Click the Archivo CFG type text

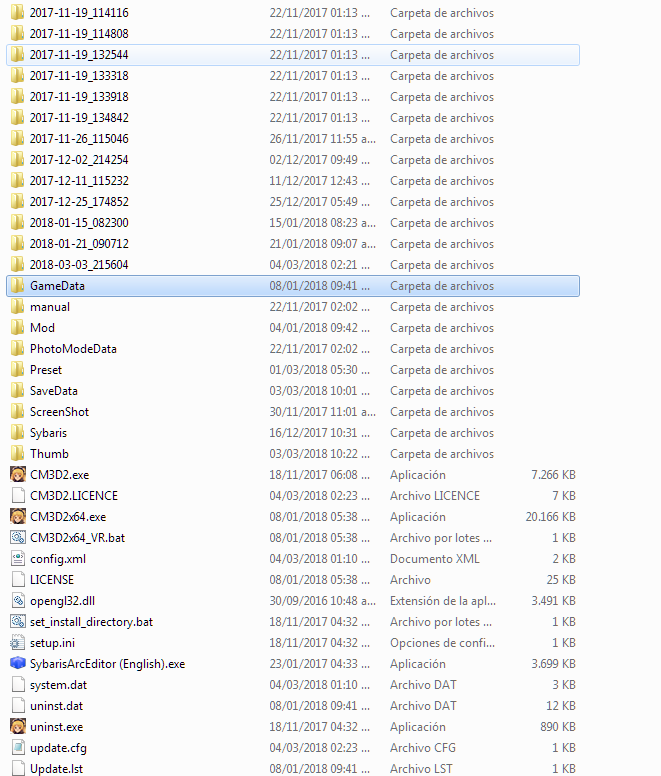tap(423, 748)
